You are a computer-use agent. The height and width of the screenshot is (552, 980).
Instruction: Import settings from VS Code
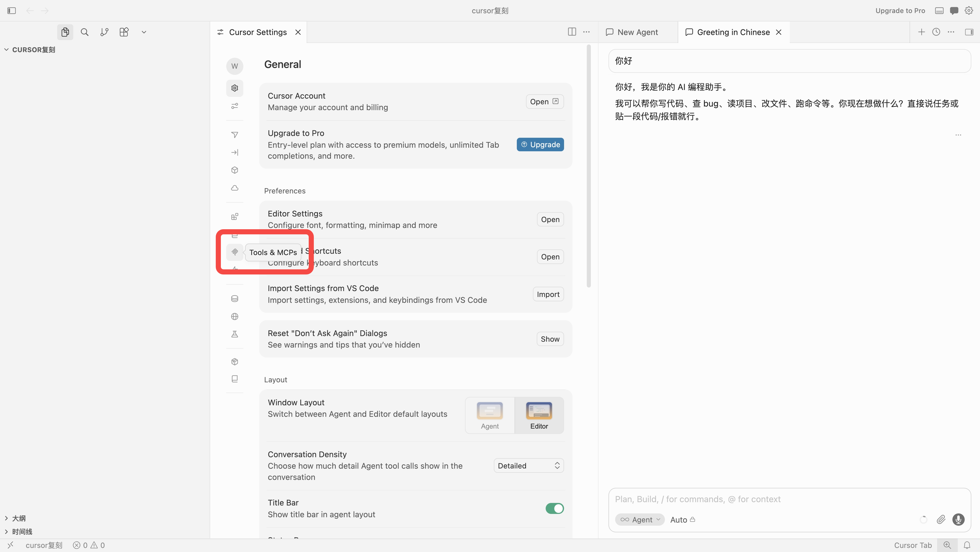tap(548, 294)
